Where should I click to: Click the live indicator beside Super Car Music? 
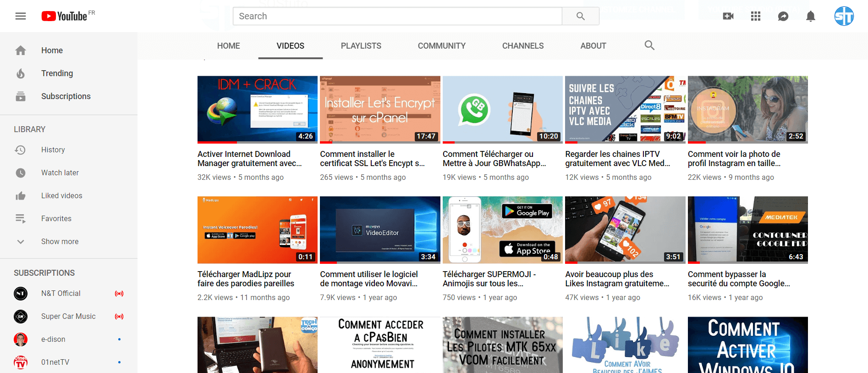[x=119, y=317]
